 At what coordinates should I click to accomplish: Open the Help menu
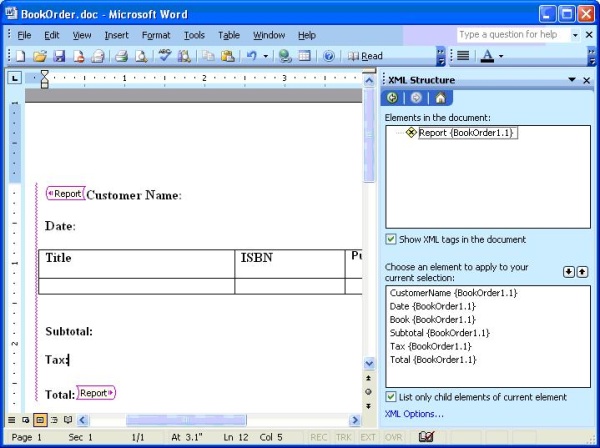pyautogui.click(x=307, y=35)
